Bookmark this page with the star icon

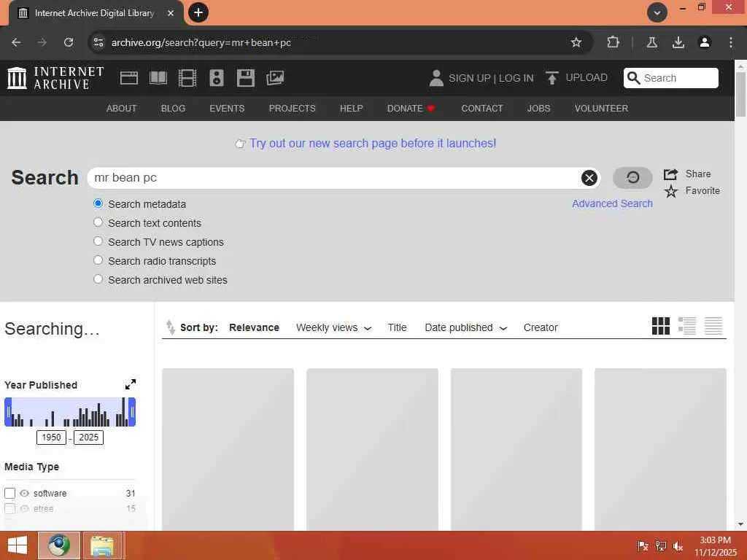pos(576,42)
